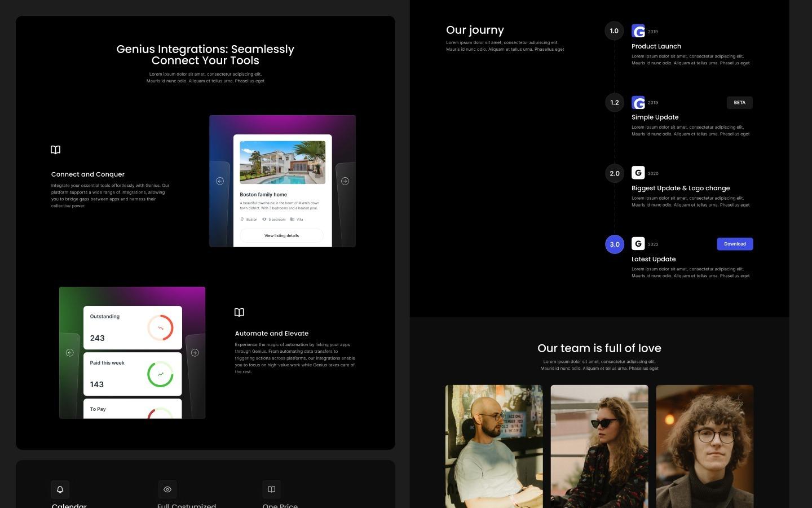Click the BETA badge next to Simple Update
This screenshot has height=508, width=812.
739,103
